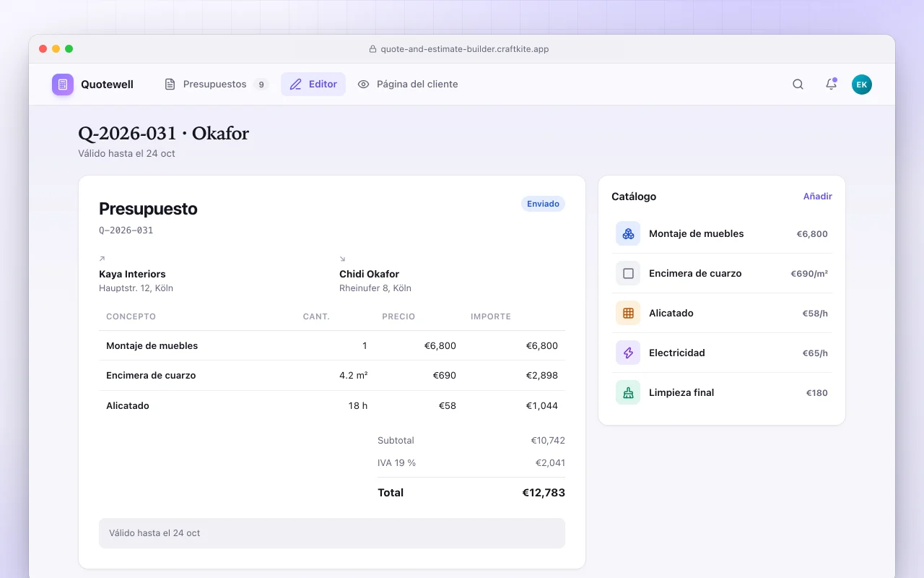Click the Añadir link in Catálogo
Screen dimensions: 924x578
[818, 197]
